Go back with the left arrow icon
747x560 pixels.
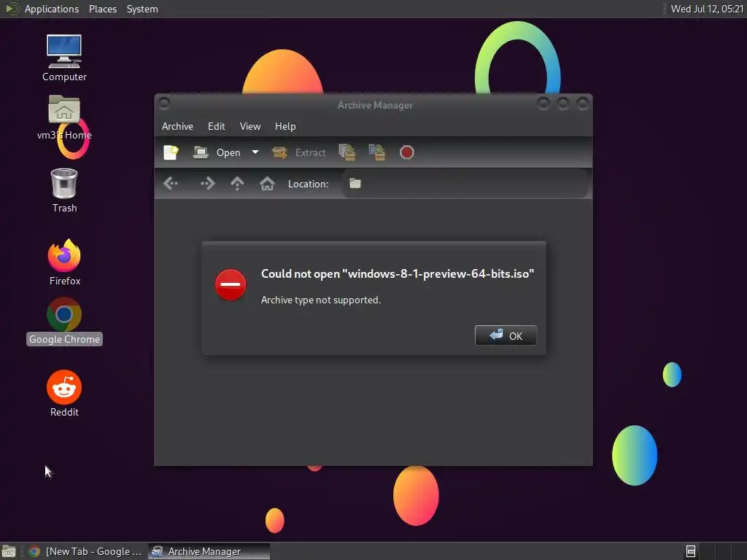click(x=171, y=183)
